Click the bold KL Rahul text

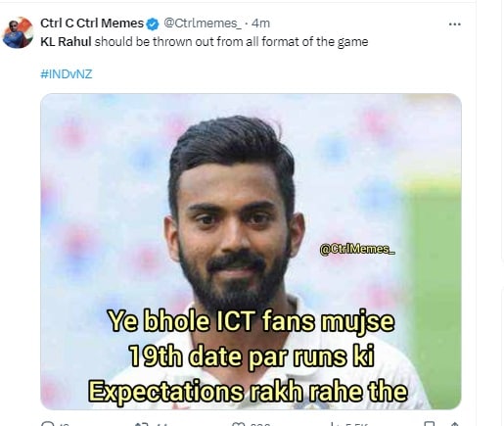pos(66,42)
